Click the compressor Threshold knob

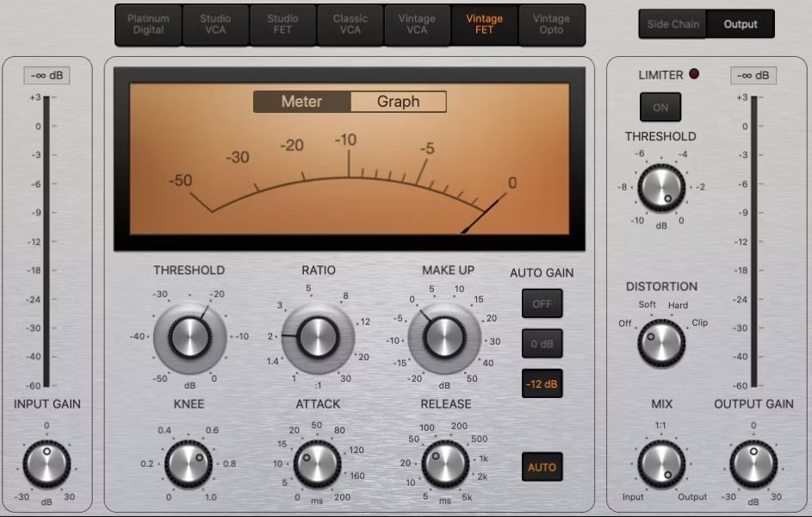pyautogui.click(x=189, y=338)
